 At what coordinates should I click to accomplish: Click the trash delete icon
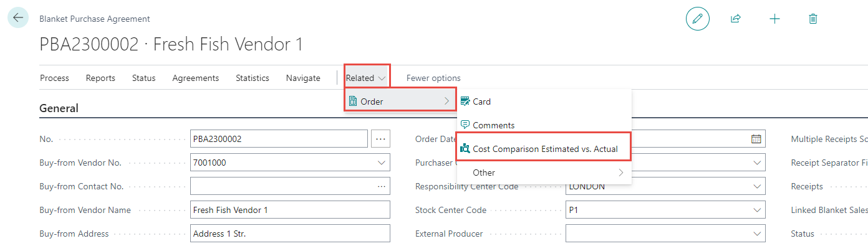[813, 19]
